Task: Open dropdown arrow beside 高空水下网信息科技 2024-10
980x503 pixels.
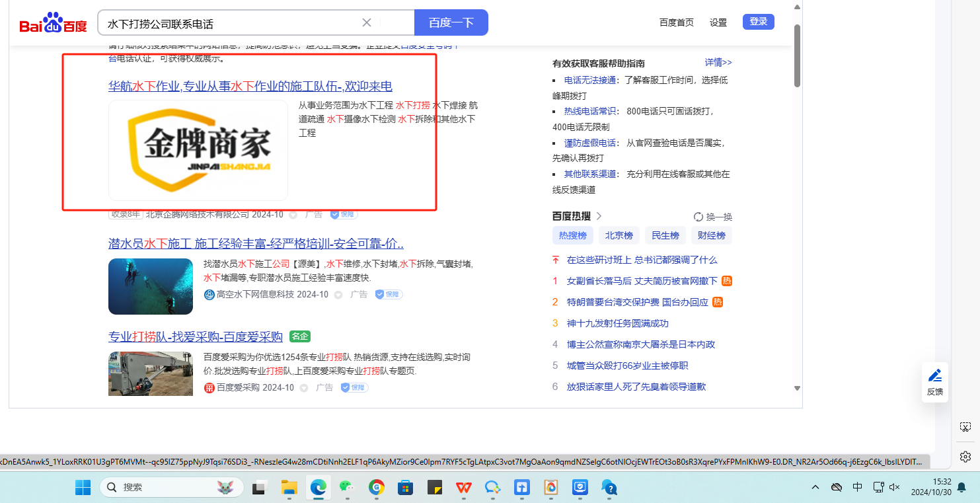Action: pos(338,295)
